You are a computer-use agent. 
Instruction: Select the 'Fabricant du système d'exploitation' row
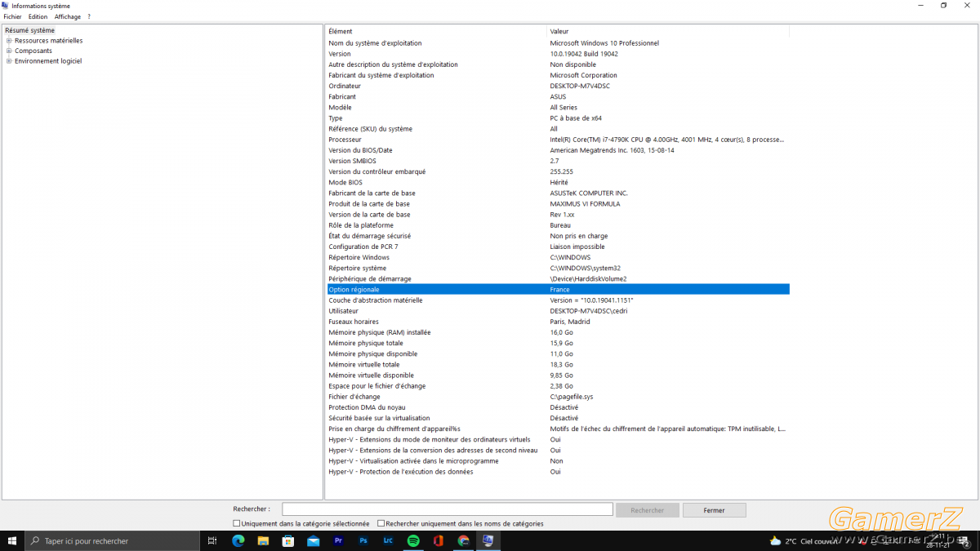558,75
